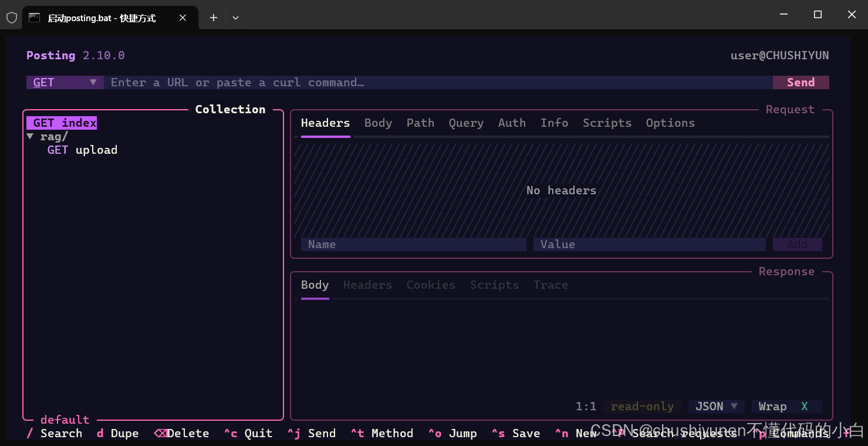Click the Jump shortcut in footer

click(452, 433)
